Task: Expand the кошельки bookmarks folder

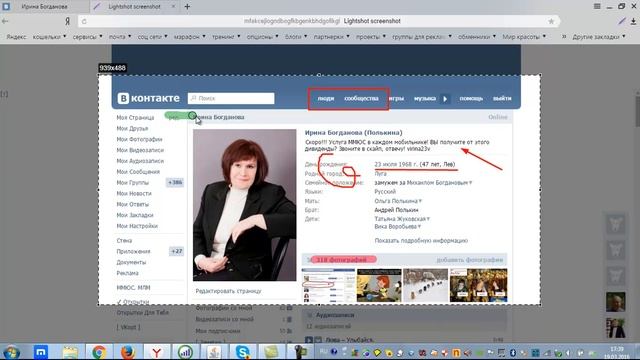Action: [49, 37]
